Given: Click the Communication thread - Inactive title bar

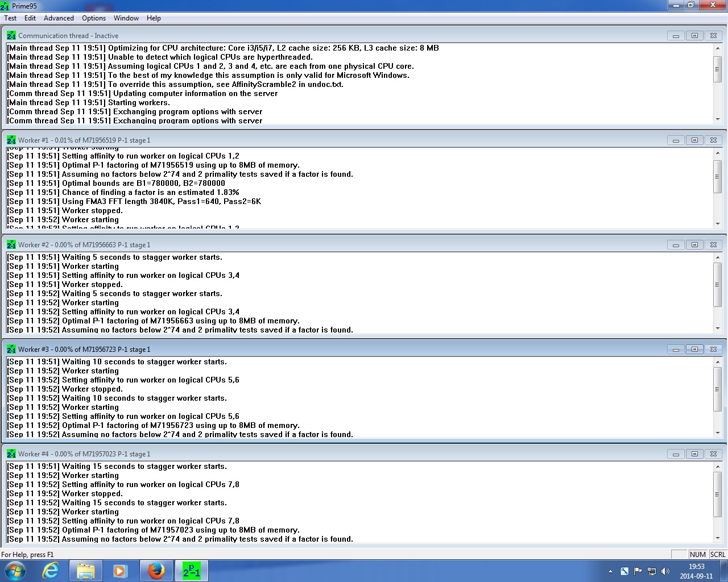Looking at the screenshot, I should tap(336, 35).
